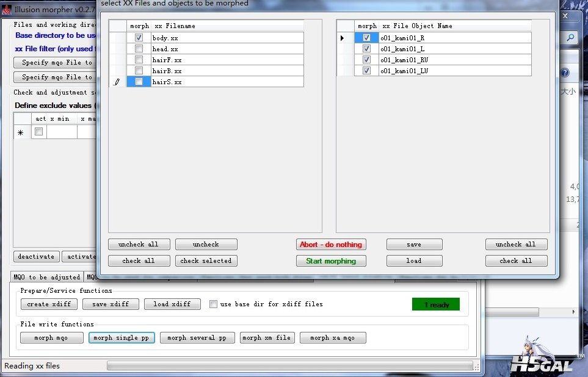Click the load button in morph dialog

[x=413, y=261]
